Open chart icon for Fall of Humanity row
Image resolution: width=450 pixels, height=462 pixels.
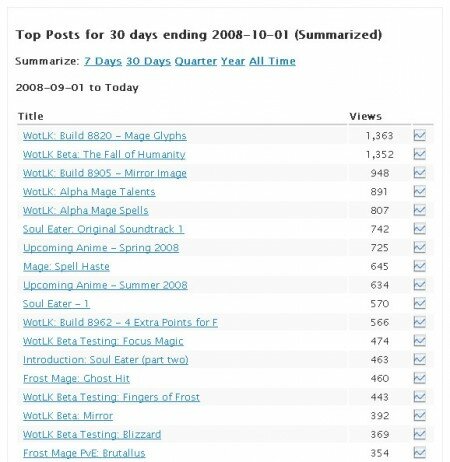420,154
